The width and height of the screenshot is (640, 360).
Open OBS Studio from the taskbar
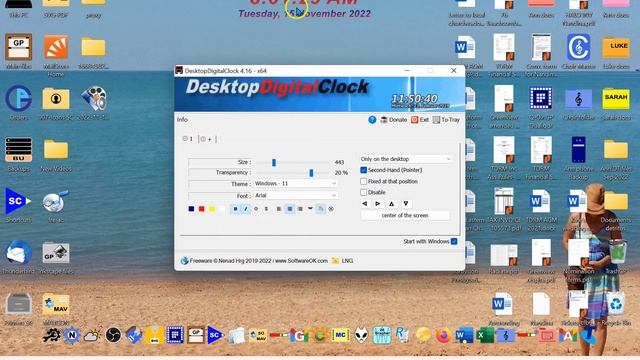113,336
